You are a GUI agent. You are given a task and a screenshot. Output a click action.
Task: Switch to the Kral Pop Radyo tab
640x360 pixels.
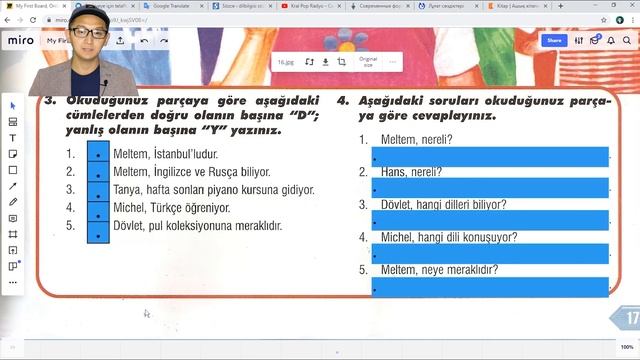click(310, 6)
